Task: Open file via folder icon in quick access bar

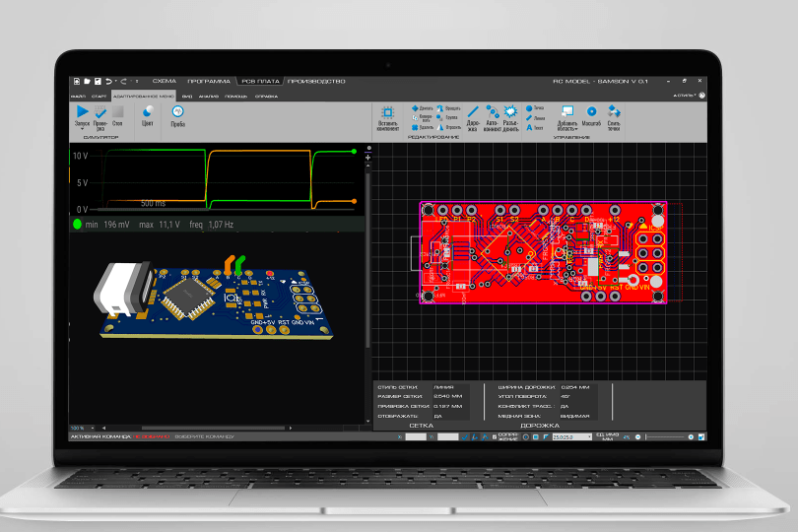Action: [87, 81]
